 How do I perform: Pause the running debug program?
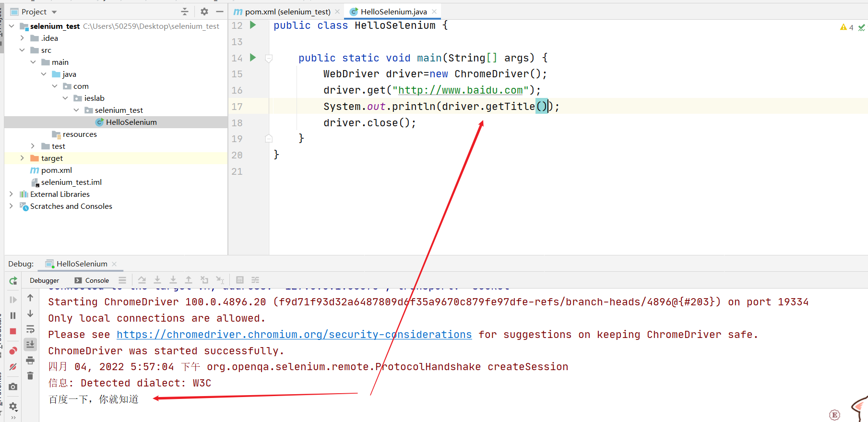point(13,315)
